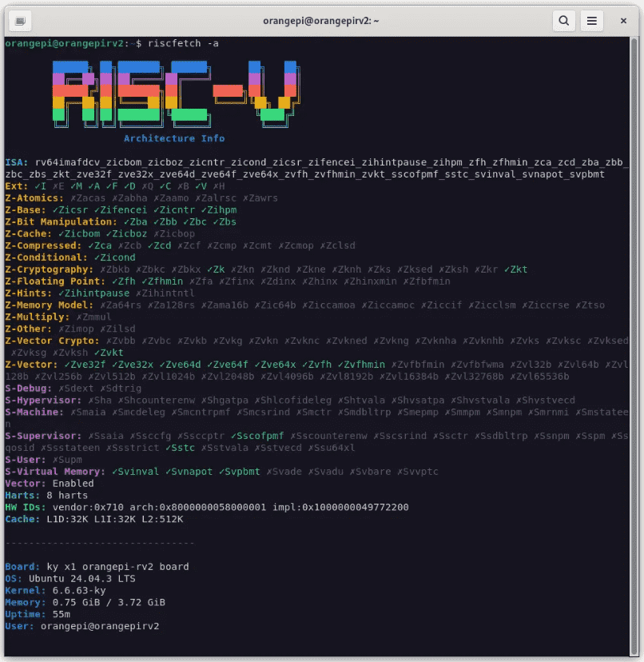Click the ✓Zkt entry
The width and height of the screenshot is (644, 662).
pyautogui.click(x=515, y=269)
